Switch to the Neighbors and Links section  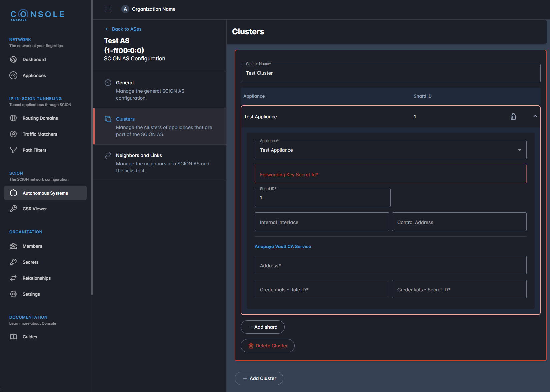pyautogui.click(x=139, y=155)
